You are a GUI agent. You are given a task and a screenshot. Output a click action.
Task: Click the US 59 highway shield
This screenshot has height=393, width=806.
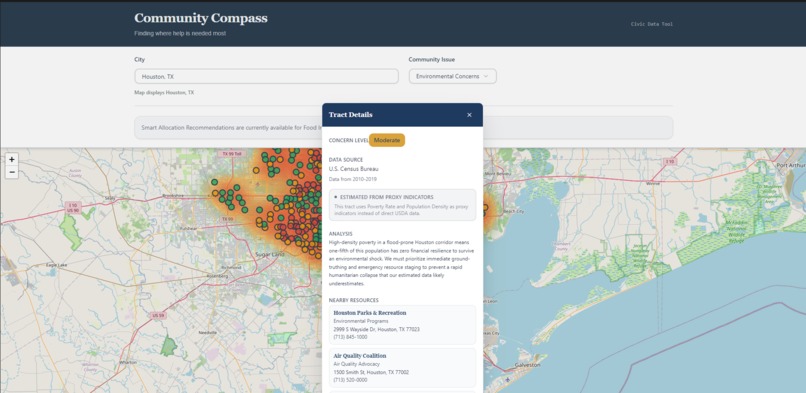pyautogui.click(x=158, y=315)
